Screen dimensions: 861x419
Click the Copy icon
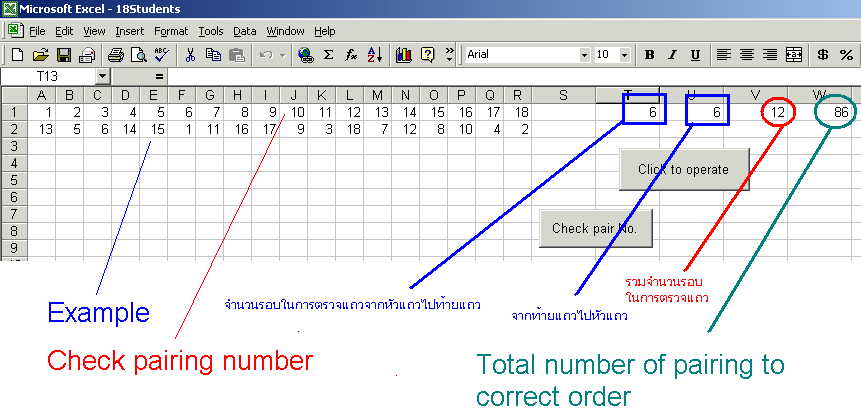[213, 55]
